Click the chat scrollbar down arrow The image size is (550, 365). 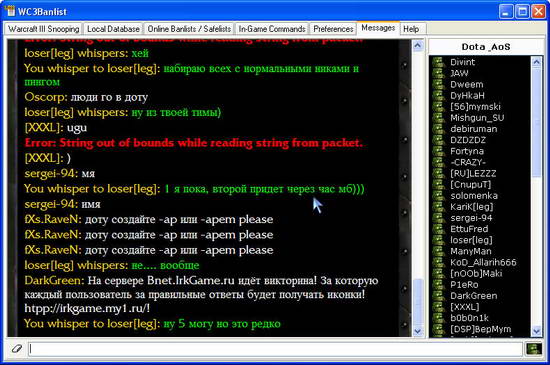[x=418, y=331]
